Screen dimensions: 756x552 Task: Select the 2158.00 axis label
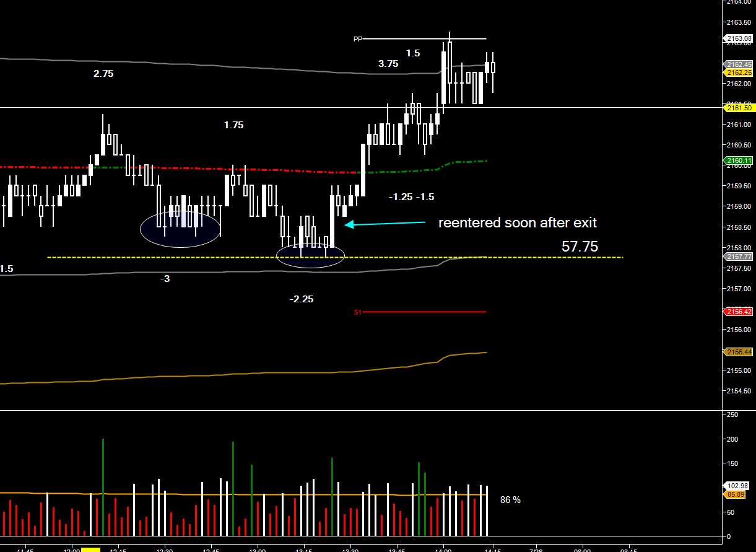pyautogui.click(x=738, y=247)
